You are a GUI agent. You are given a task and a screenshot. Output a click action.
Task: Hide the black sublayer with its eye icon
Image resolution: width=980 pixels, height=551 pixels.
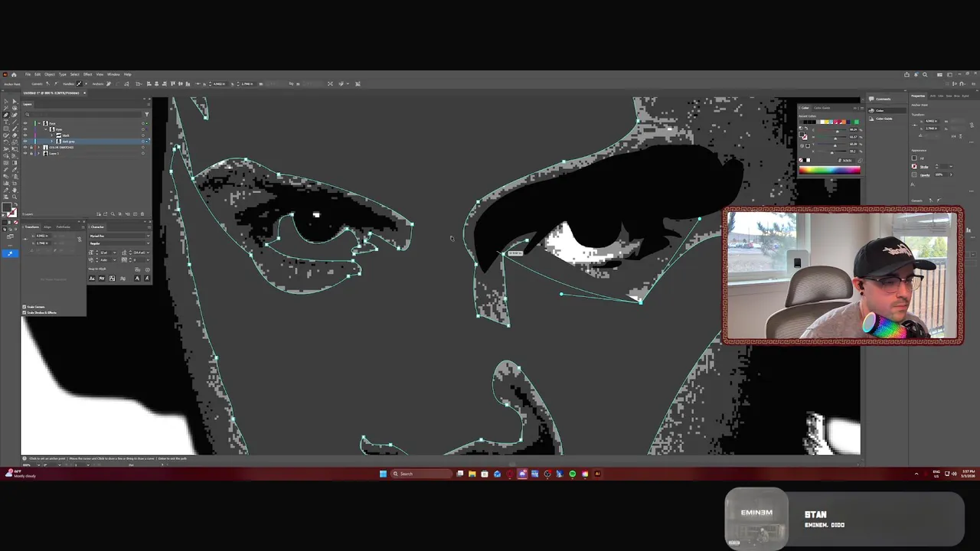(x=25, y=135)
